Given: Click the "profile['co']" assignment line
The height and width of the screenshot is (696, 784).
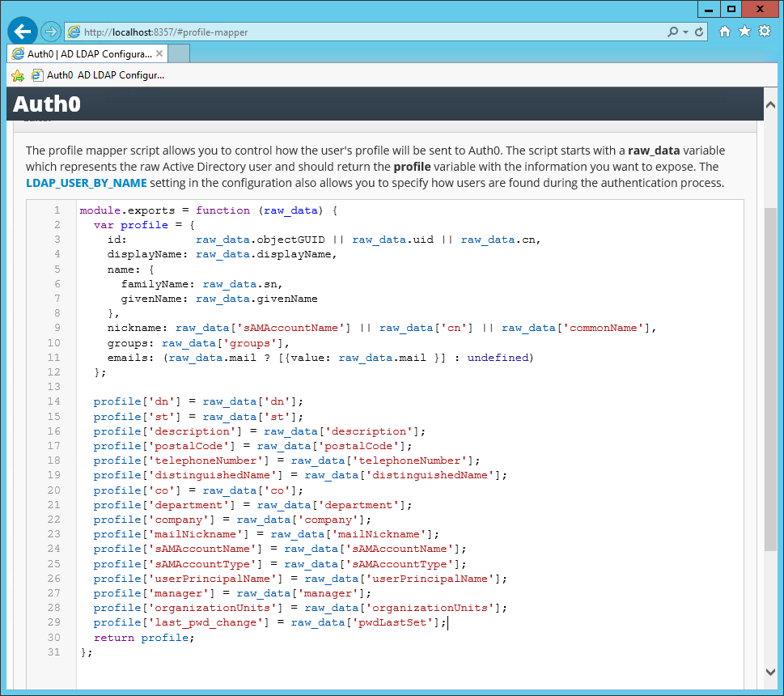Looking at the screenshot, I should click(x=198, y=490).
